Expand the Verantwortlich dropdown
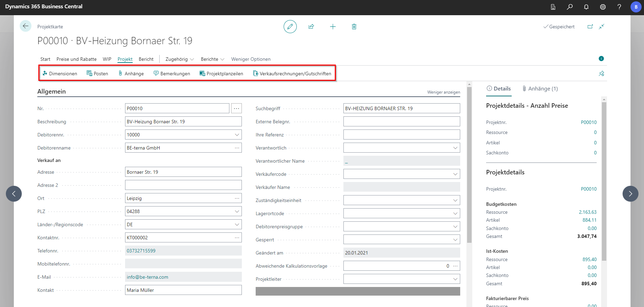This screenshot has width=644, height=307. tap(455, 148)
